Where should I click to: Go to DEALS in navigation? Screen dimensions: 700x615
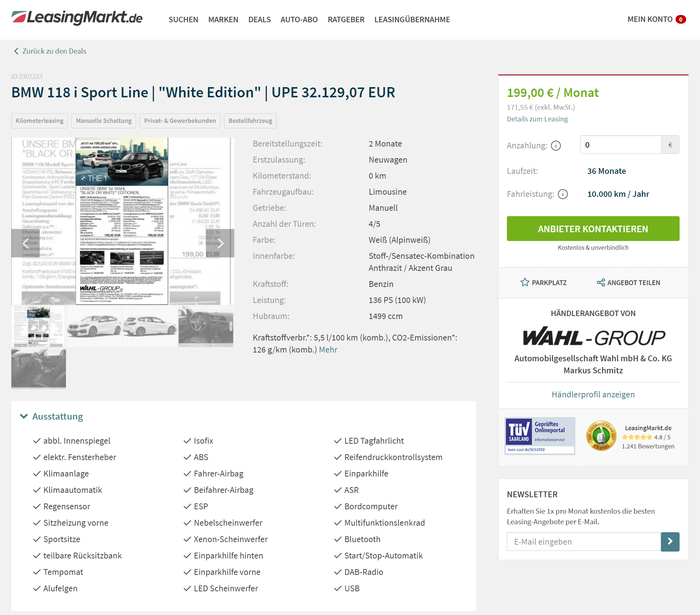click(x=259, y=20)
